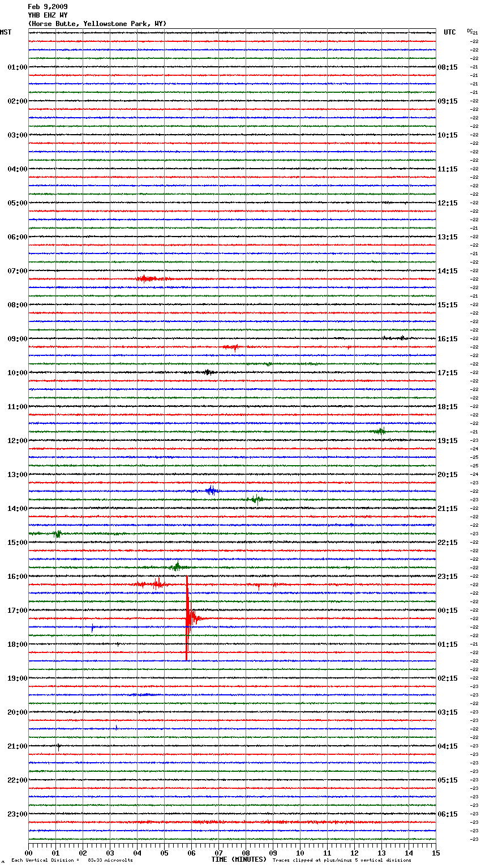Click the '21:00' MST time label
The image size is (481, 868).
[18, 746]
